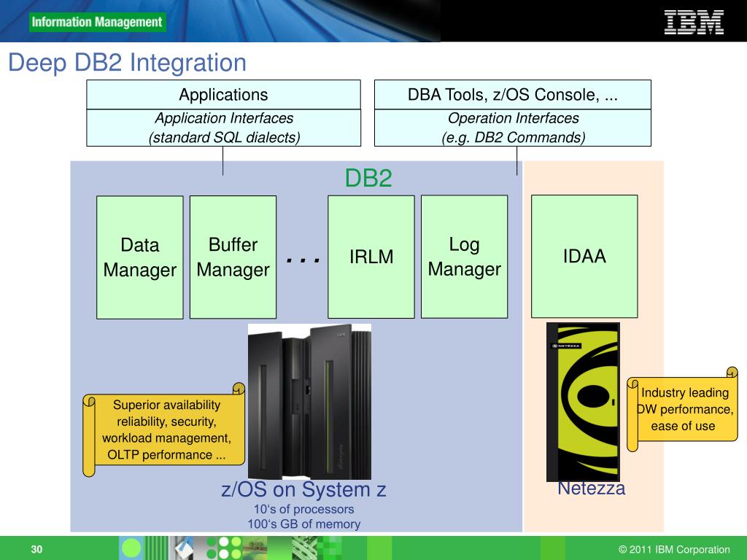Click the Buffer Manager box
Screen dimensions: 747x560
click(233, 257)
